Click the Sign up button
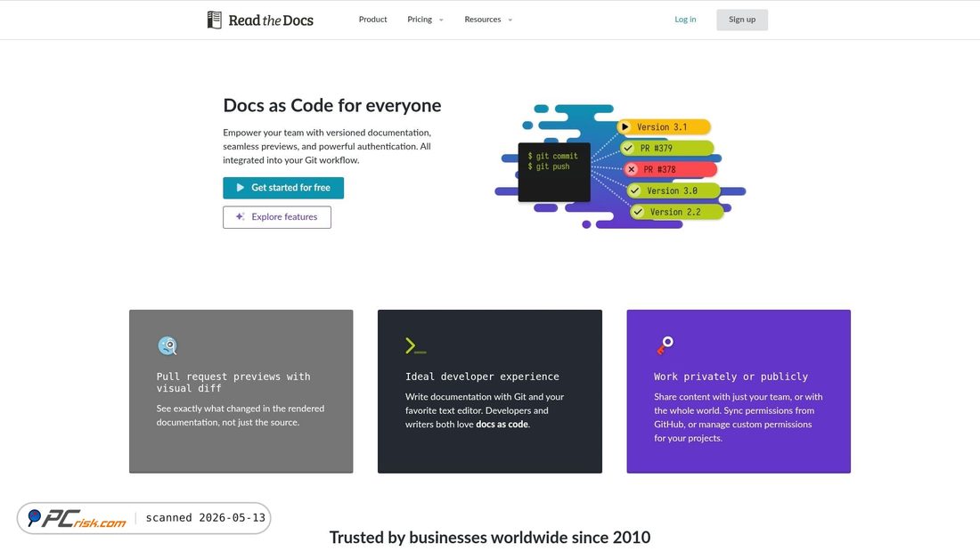Screen dimensions: 980x551 742,20
